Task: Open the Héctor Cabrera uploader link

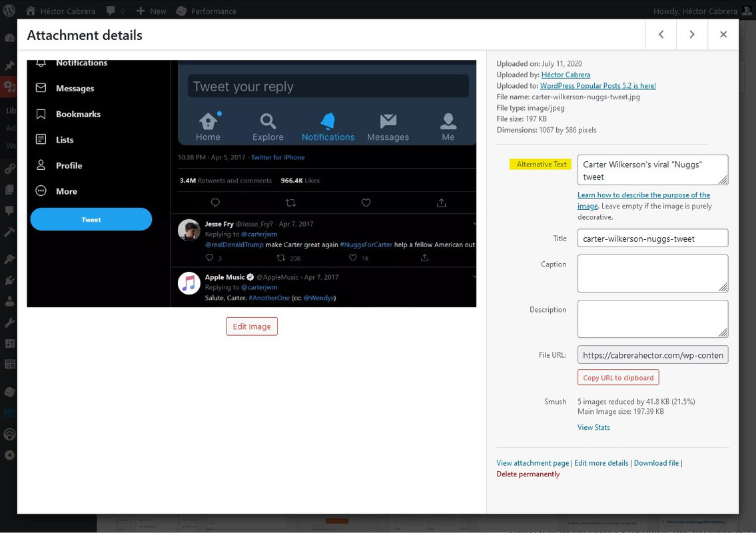Action: click(x=566, y=75)
